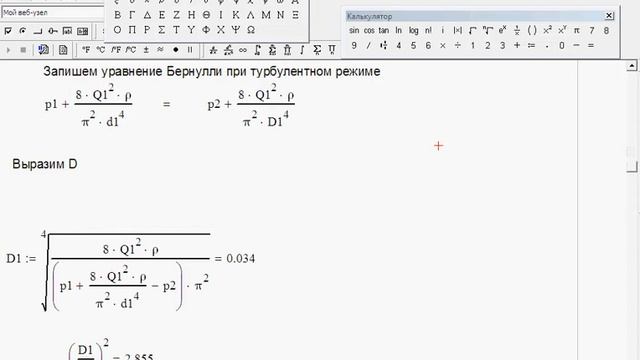640x360 pixels.
Task: Insert plus-minus ± symbol
Action: (146, 50)
